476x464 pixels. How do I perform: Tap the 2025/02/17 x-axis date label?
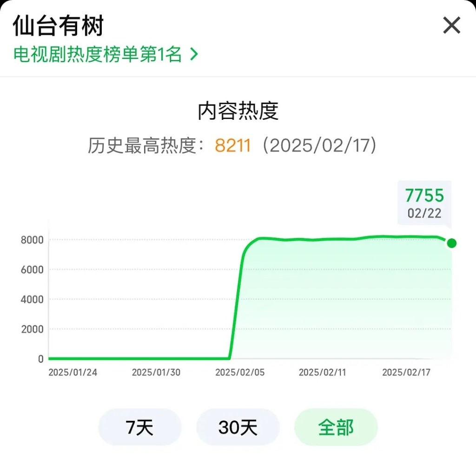point(406,373)
